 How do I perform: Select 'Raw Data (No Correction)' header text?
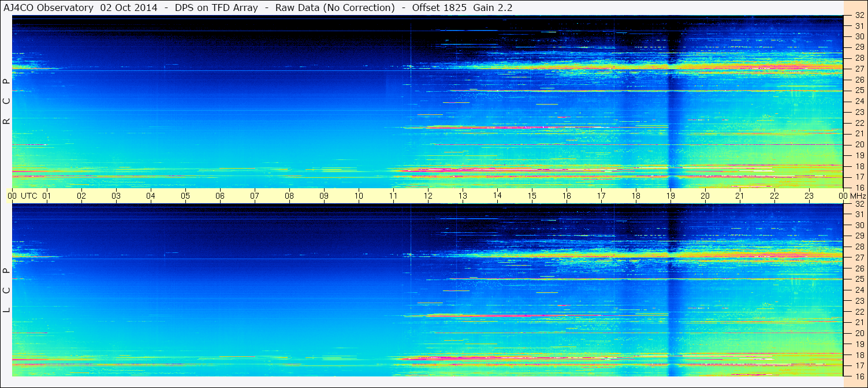pos(335,8)
